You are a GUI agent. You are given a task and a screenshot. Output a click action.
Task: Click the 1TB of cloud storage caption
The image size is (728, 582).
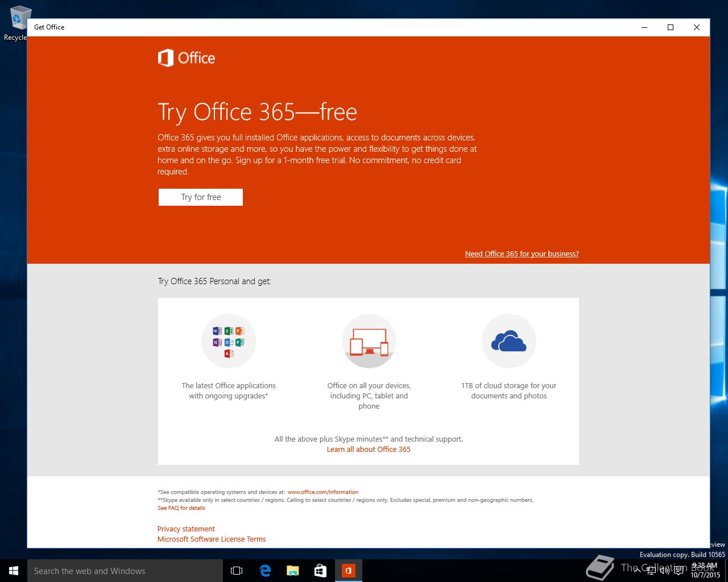pos(509,390)
